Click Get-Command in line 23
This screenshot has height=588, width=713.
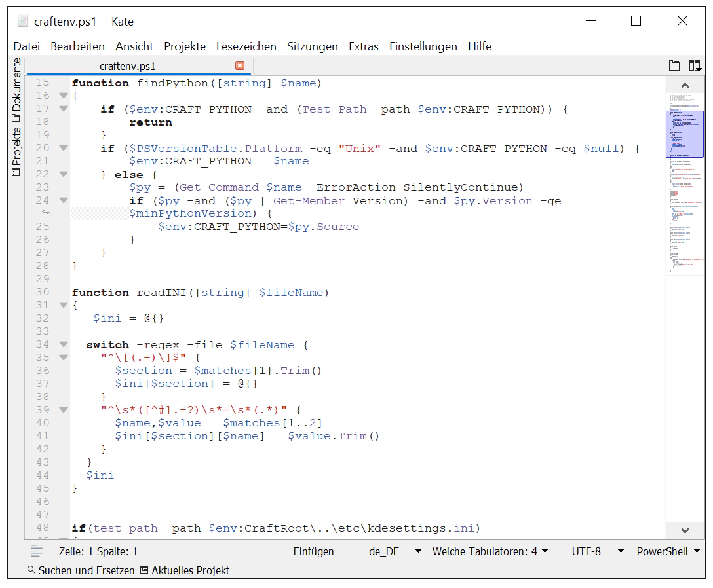[x=219, y=188]
